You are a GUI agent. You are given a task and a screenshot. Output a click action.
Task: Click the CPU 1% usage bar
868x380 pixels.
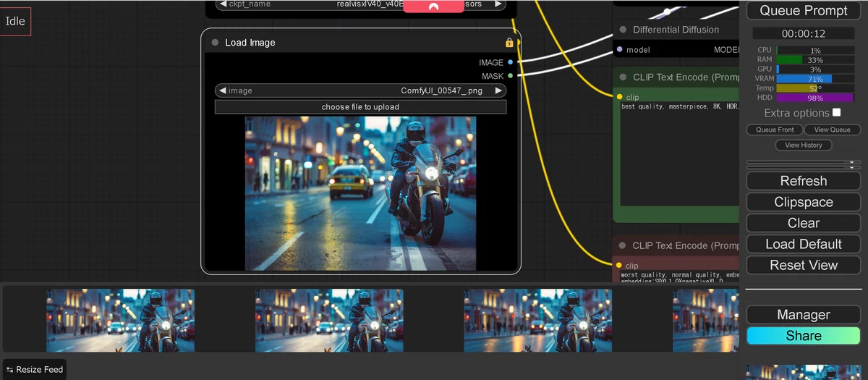click(x=815, y=51)
